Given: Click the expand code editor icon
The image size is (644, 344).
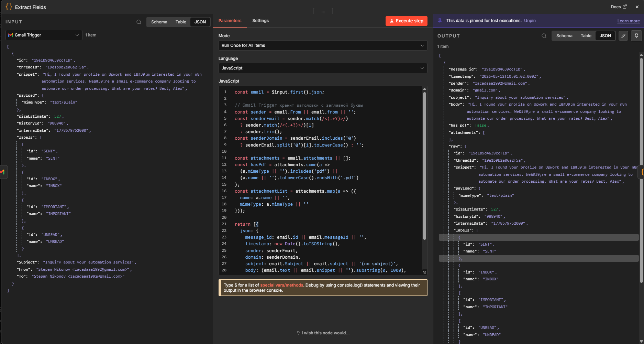Looking at the screenshot, I should [424, 272].
